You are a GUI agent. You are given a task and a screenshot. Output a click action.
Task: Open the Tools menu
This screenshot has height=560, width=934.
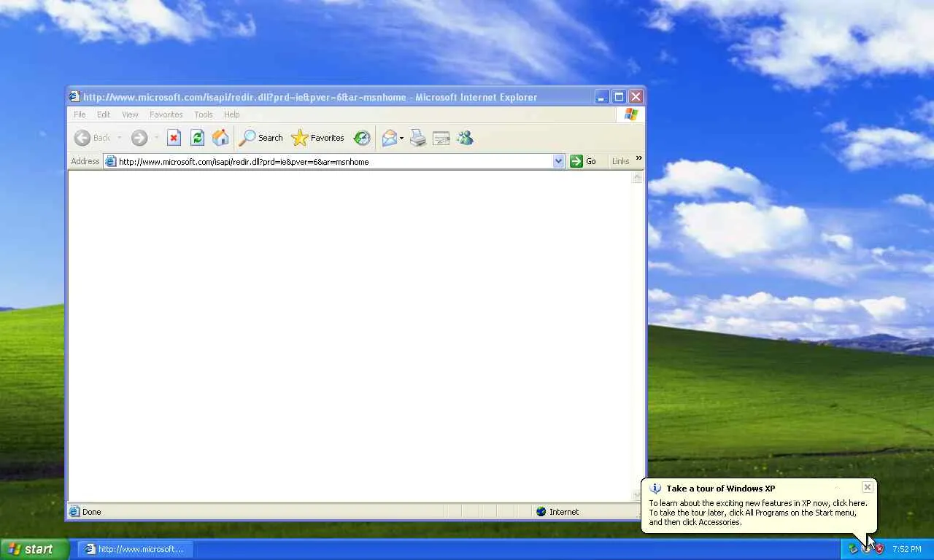(204, 114)
